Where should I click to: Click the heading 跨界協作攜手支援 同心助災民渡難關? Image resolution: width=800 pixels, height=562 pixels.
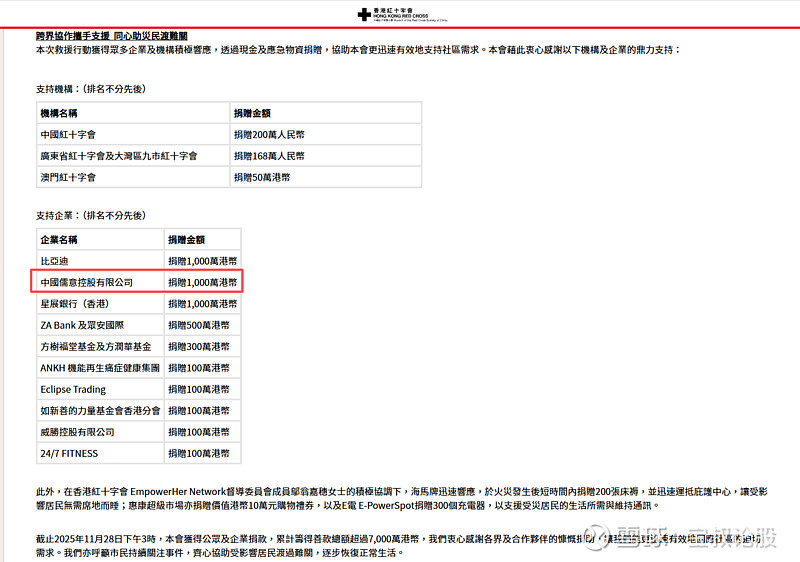[x=112, y=36]
